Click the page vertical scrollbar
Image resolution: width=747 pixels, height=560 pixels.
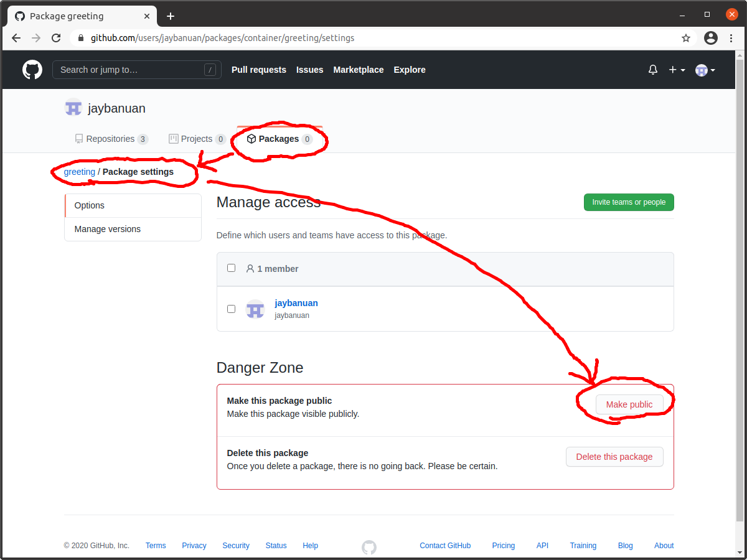(x=740, y=291)
